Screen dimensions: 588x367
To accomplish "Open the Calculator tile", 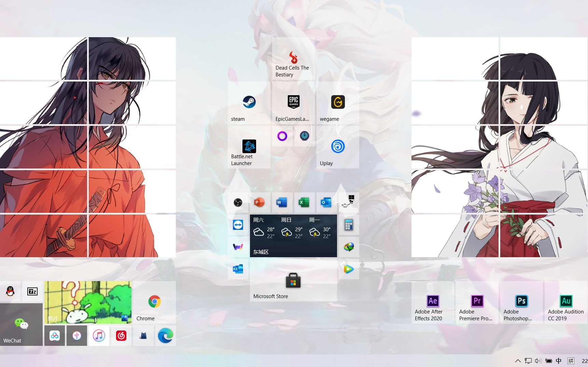I will (349, 225).
